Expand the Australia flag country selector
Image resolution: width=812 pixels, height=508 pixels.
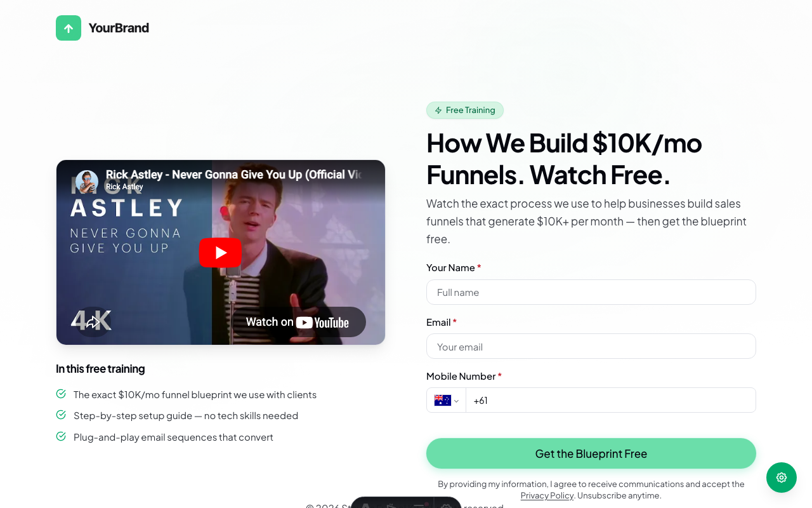tap(447, 400)
